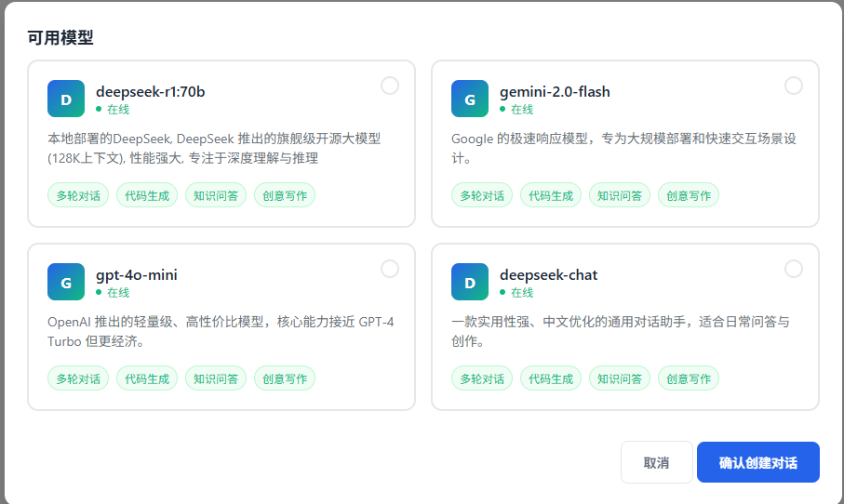Click the 本地部署的DeepSeek description text
This screenshot has height=504, width=844.
click(x=214, y=149)
